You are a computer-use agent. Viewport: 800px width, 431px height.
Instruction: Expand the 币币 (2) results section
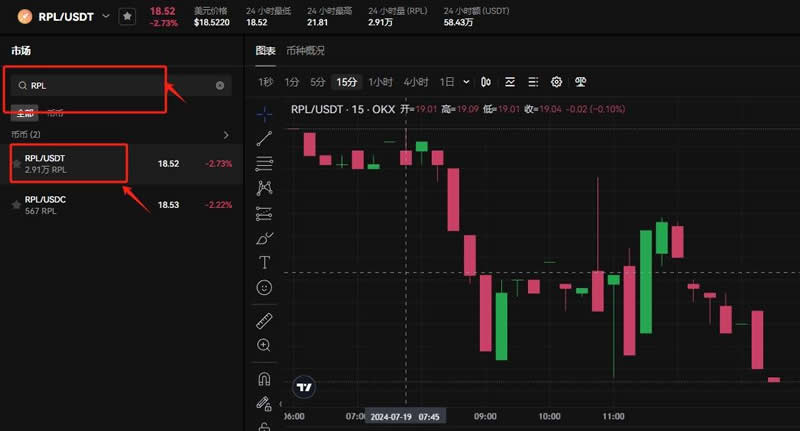(x=226, y=135)
